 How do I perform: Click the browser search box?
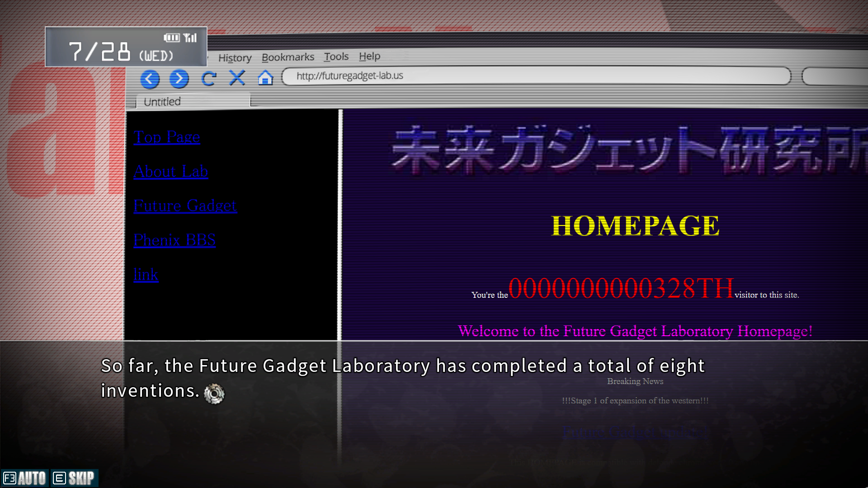(x=835, y=76)
